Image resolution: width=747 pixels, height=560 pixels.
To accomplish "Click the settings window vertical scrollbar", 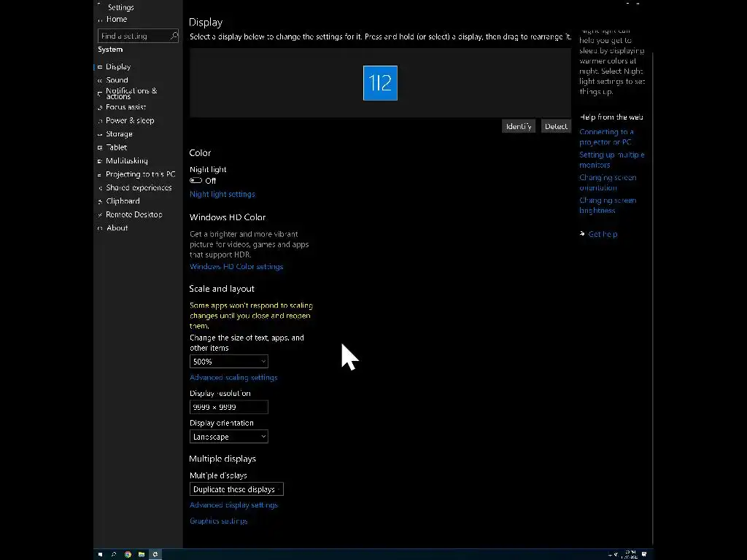I will (651, 297).
